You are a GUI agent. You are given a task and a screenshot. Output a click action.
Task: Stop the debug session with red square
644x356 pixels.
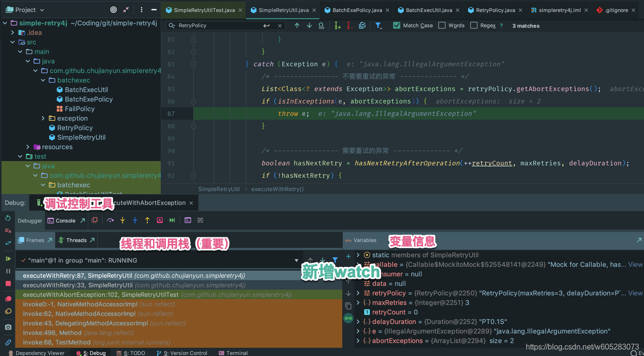click(x=8, y=284)
